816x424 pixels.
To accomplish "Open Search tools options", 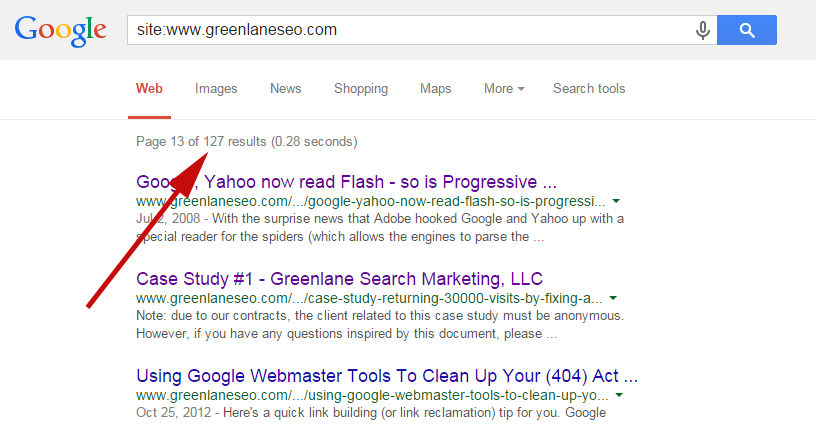I will [x=589, y=89].
